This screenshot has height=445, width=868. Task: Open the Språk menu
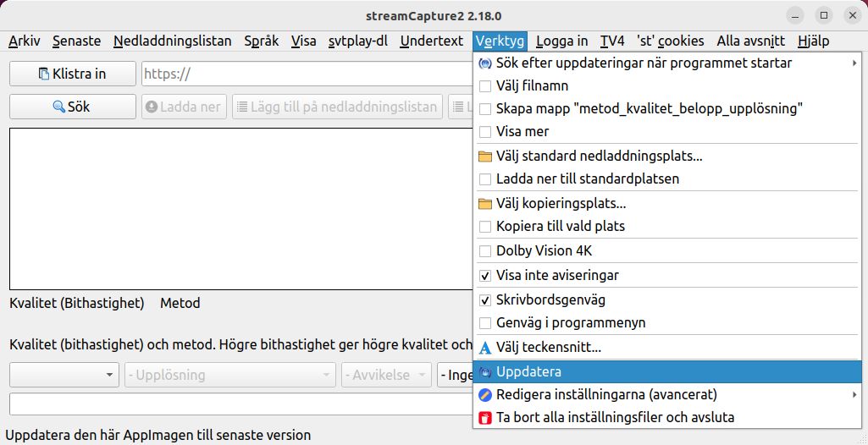[262, 41]
